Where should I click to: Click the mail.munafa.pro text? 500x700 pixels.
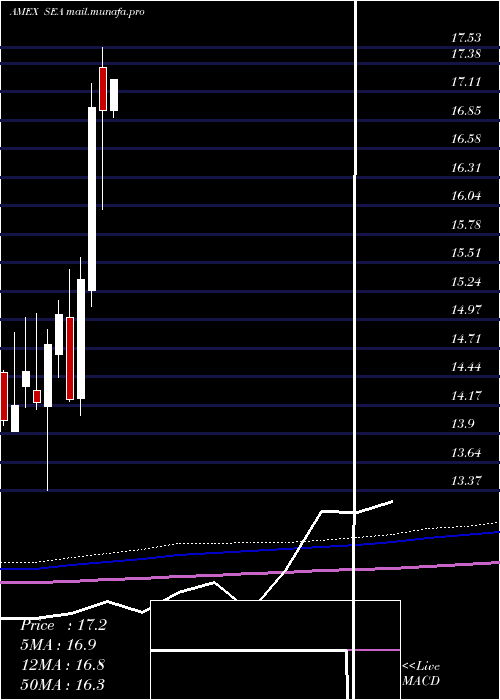(x=105, y=12)
